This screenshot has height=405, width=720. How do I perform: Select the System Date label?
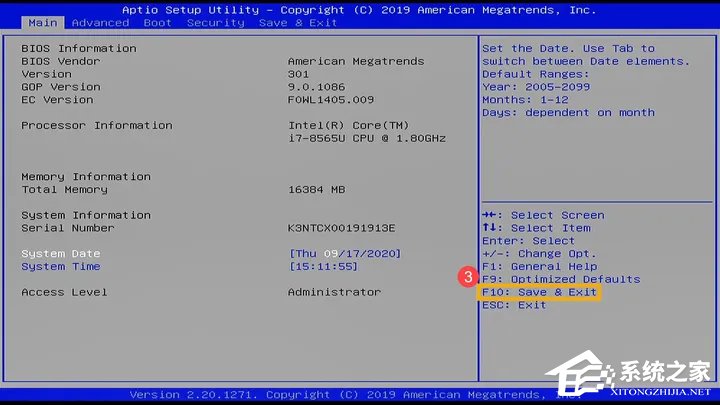pyautogui.click(x=60, y=253)
